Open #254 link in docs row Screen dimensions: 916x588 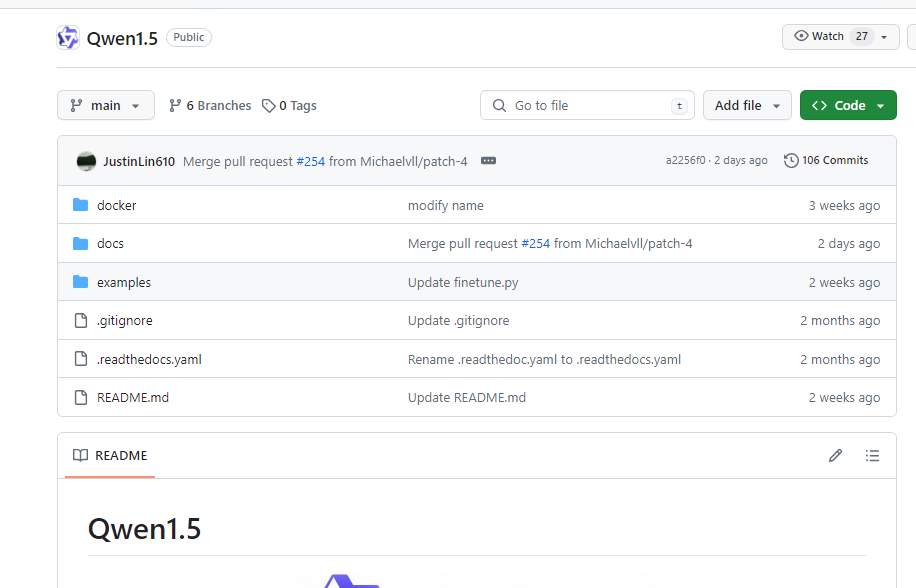(536, 243)
